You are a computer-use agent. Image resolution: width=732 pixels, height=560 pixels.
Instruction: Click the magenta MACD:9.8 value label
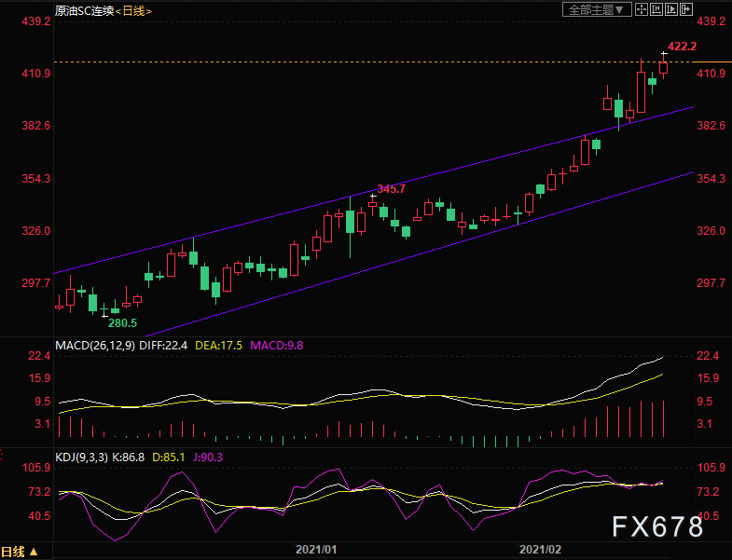click(x=277, y=345)
